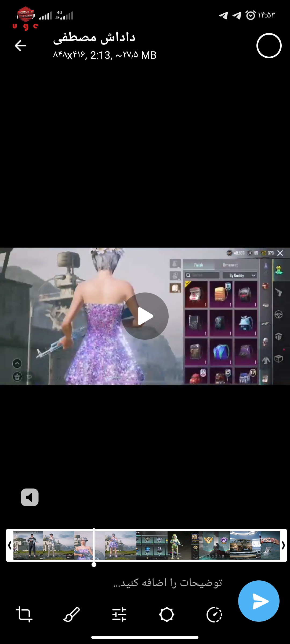Open the tune adjustments sliders tool
Image resolution: width=290 pixels, height=644 pixels.
[x=119, y=614]
